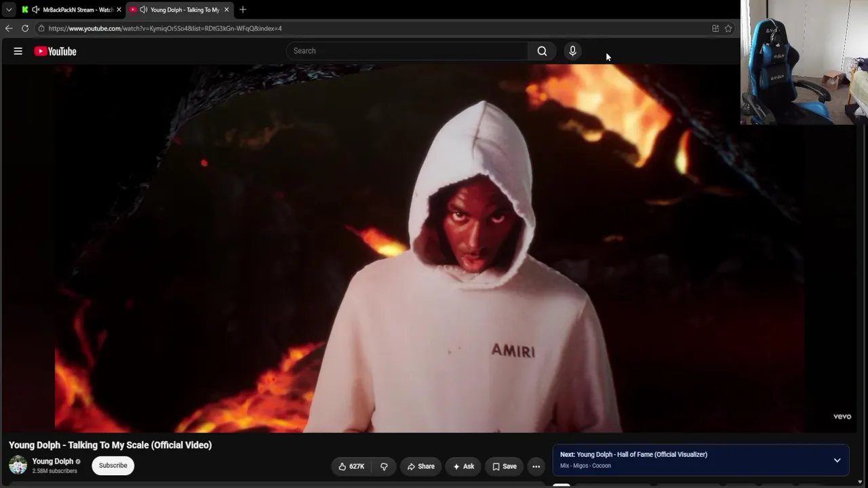This screenshot has height=488, width=868.
Task: Go back with the browser back arrow
Action: 9,28
